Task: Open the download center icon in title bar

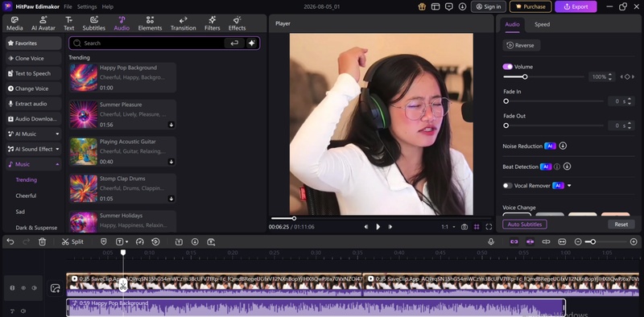Action: tap(462, 6)
